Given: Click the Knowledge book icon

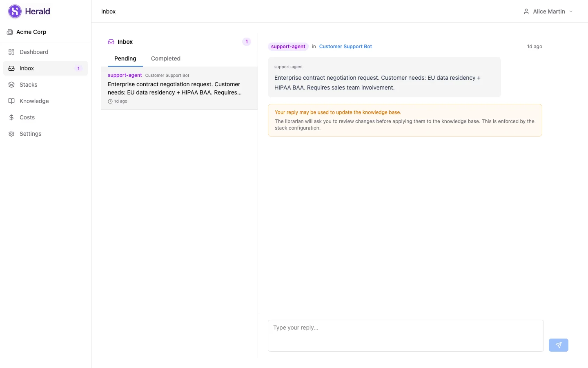Looking at the screenshot, I should point(11,101).
